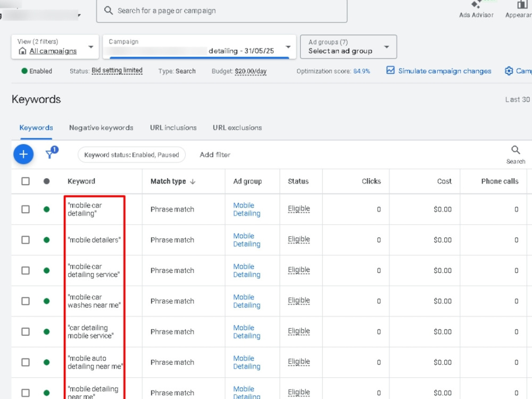Click green status dot for "mobile detailers"

tap(46, 240)
